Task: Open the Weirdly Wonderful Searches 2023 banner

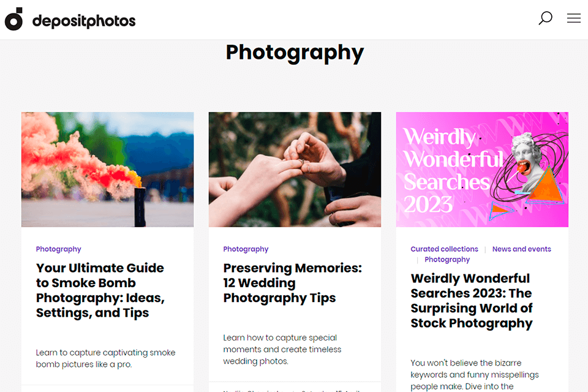Action: tap(482, 170)
